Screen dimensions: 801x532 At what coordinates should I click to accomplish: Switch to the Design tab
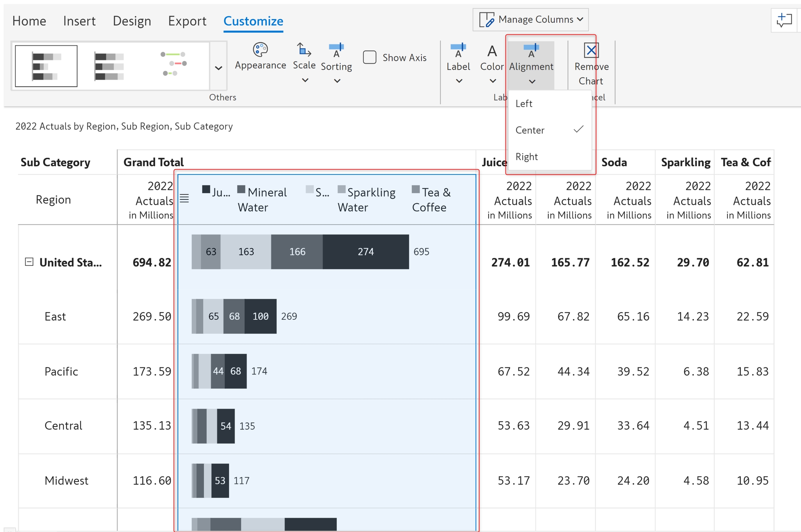132,21
